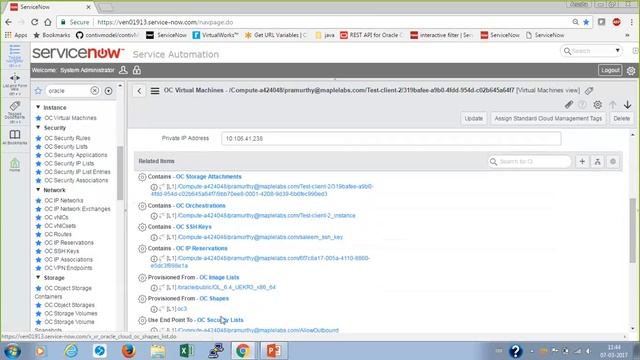Viewport: 640px width, 360px height.
Task: Open OC IP Associations module
Action: (68, 260)
